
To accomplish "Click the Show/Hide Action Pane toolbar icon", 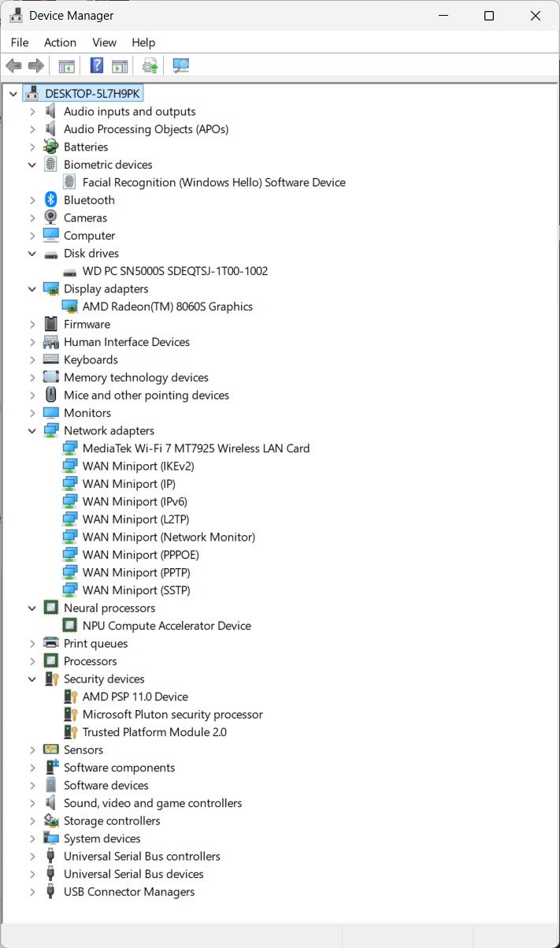I will pyautogui.click(x=120, y=65).
